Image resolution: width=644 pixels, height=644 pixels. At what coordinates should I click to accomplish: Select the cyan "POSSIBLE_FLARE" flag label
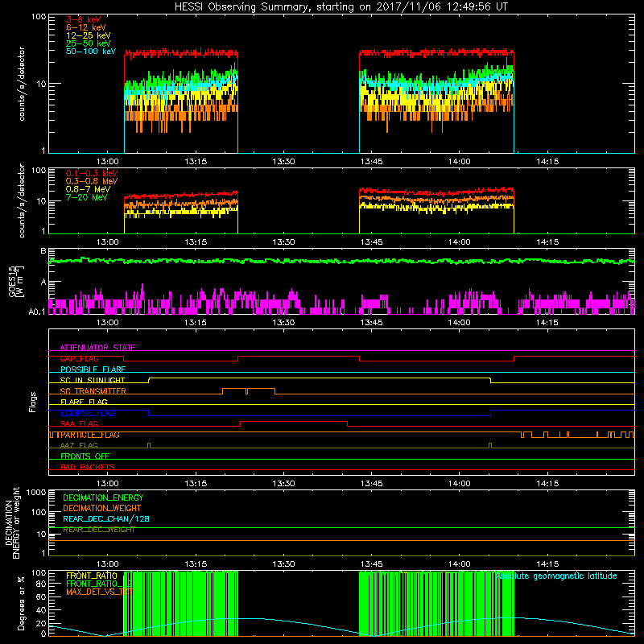coord(93,369)
